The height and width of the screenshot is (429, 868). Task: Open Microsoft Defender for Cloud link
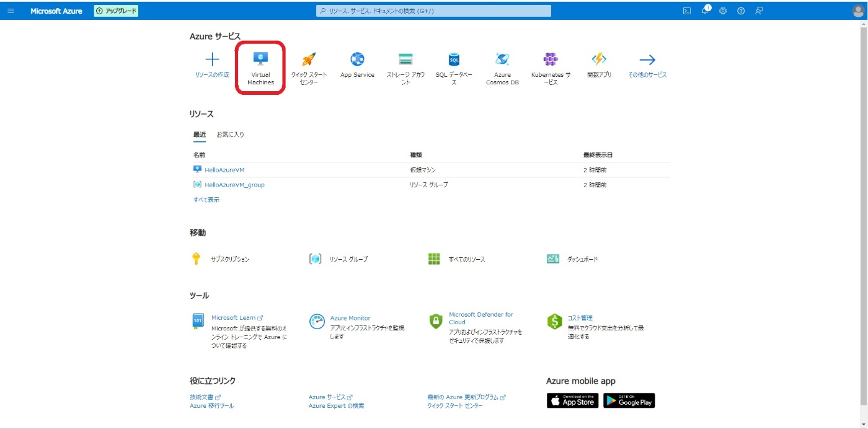[481, 318]
